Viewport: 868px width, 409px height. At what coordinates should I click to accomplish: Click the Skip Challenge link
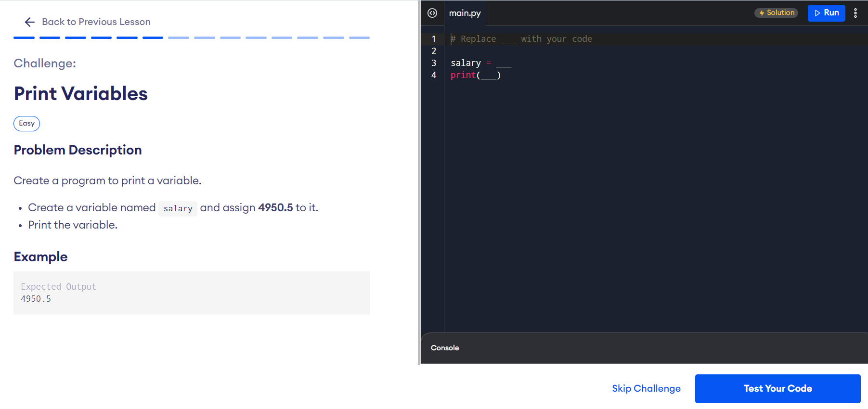pos(646,388)
